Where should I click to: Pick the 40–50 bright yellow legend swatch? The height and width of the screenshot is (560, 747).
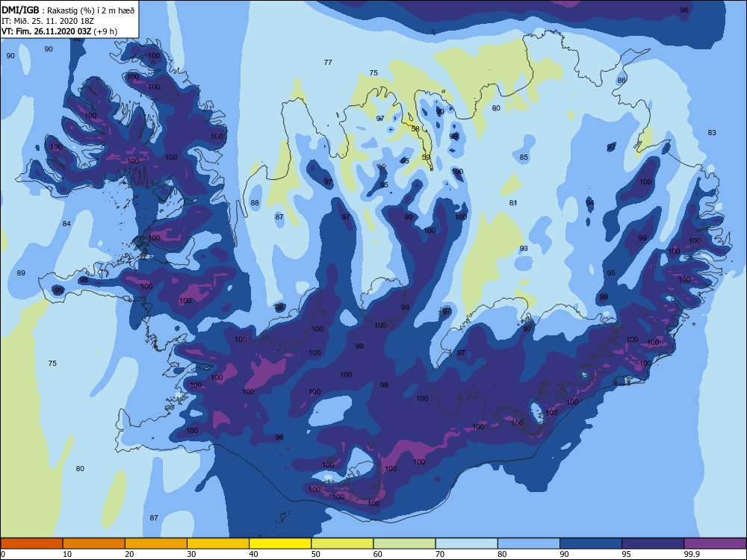(280, 544)
